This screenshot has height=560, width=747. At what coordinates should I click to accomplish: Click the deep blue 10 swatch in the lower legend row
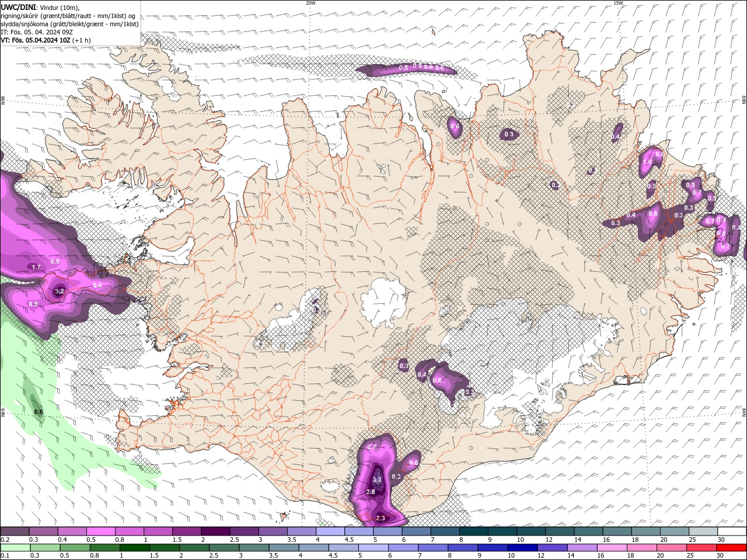click(x=522, y=548)
